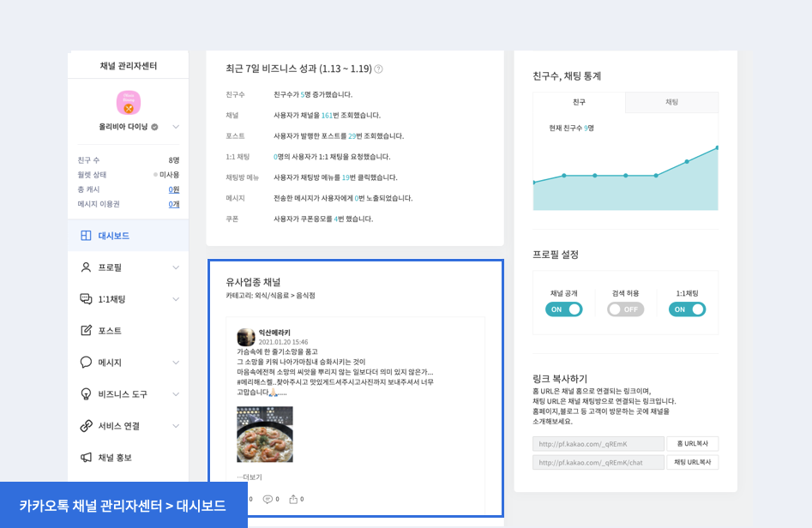The height and width of the screenshot is (528, 812).
Task: Click the post timestamp 2021.01.20 15:46
Action: coord(283,342)
